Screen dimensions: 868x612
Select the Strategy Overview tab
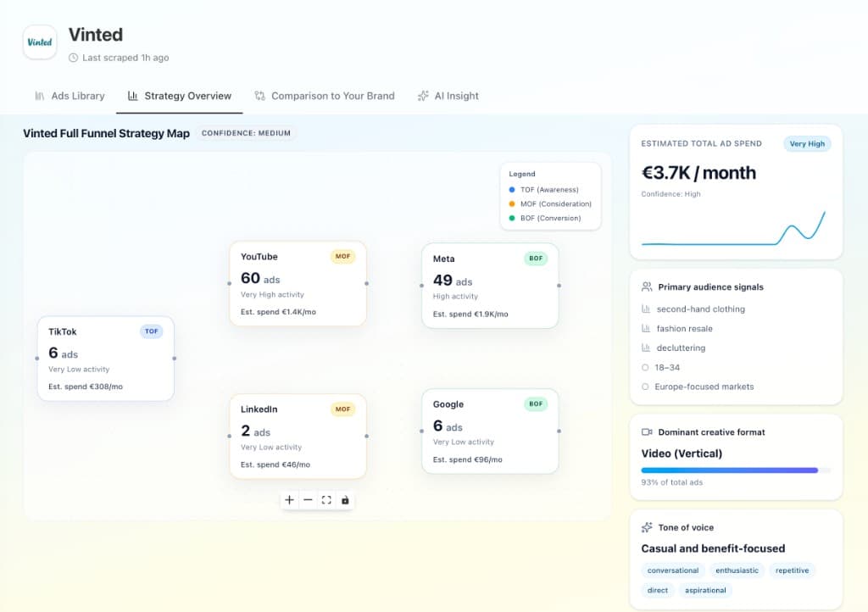click(x=180, y=96)
